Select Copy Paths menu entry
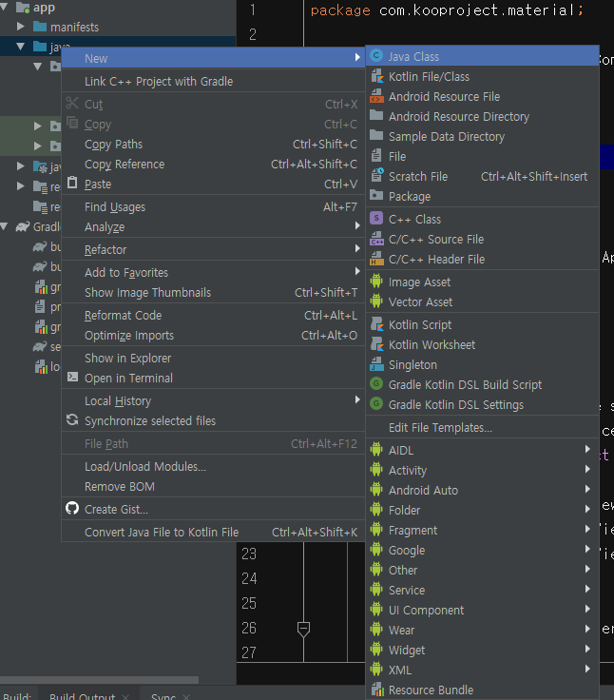 tap(213, 145)
